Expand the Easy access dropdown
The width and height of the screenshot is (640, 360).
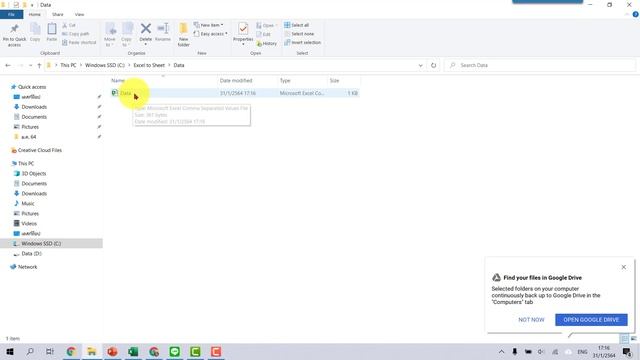(211, 34)
